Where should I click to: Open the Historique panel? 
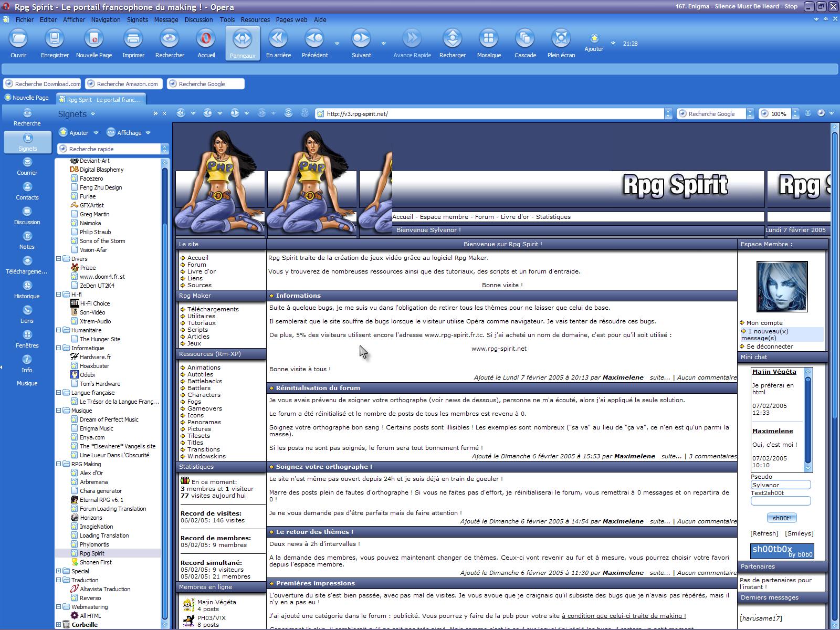[x=27, y=290]
